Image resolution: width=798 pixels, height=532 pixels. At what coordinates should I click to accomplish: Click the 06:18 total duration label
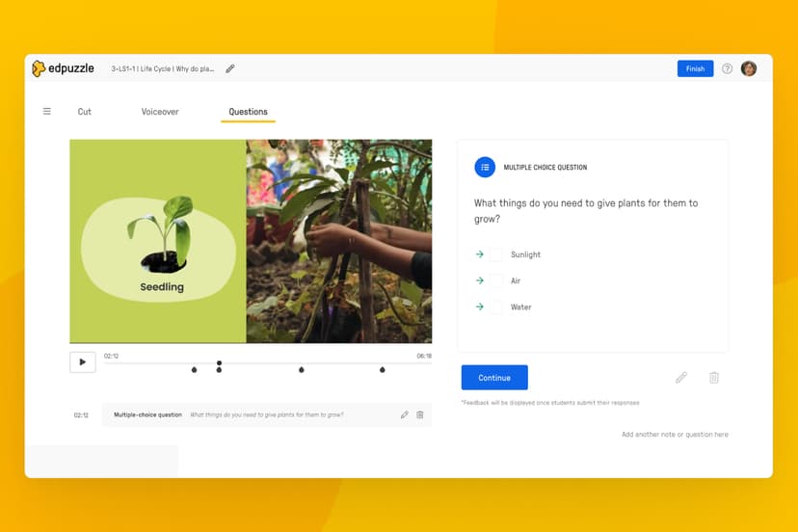(424, 356)
